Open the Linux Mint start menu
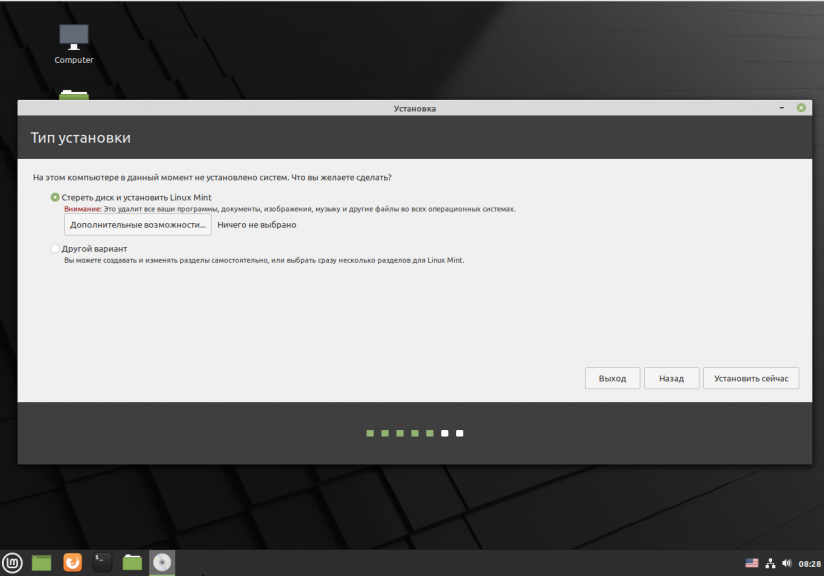This screenshot has height=576, width=824. coord(12,563)
